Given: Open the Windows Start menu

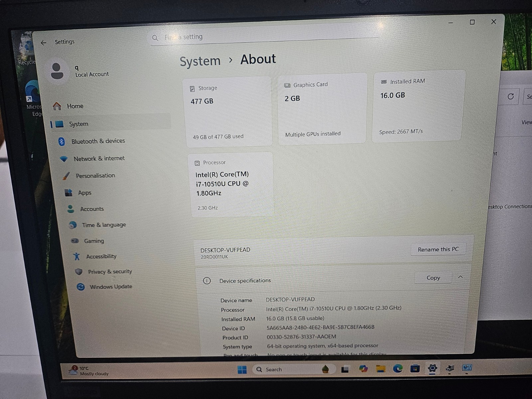Looking at the screenshot, I should [x=242, y=369].
